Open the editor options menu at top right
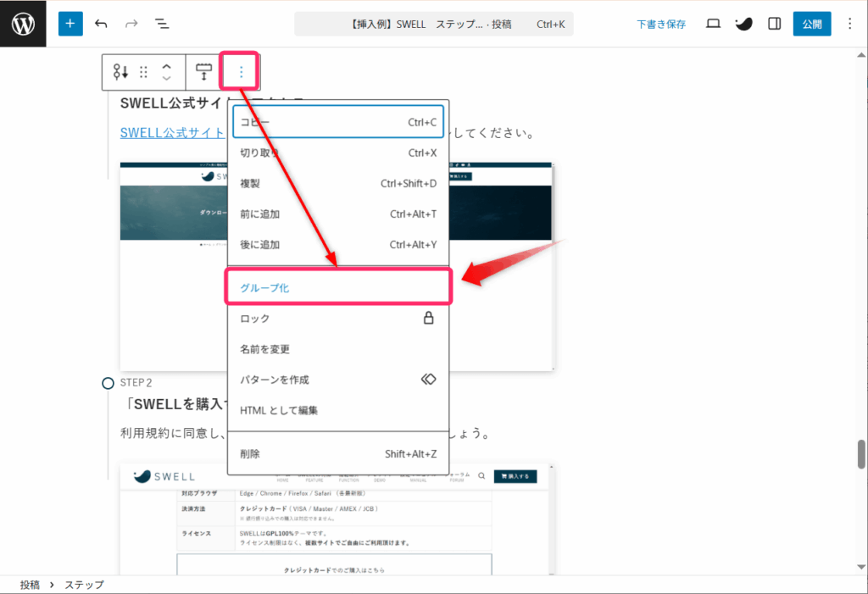The width and height of the screenshot is (868, 594). point(849,24)
